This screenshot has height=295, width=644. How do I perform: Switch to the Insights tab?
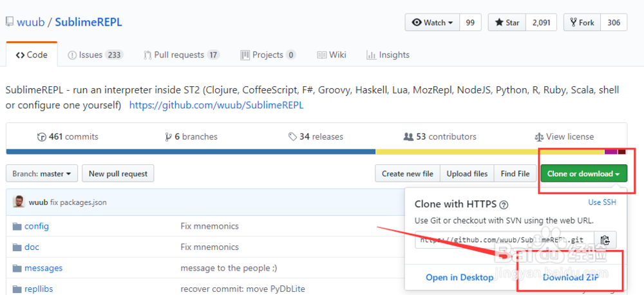click(388, 55)
